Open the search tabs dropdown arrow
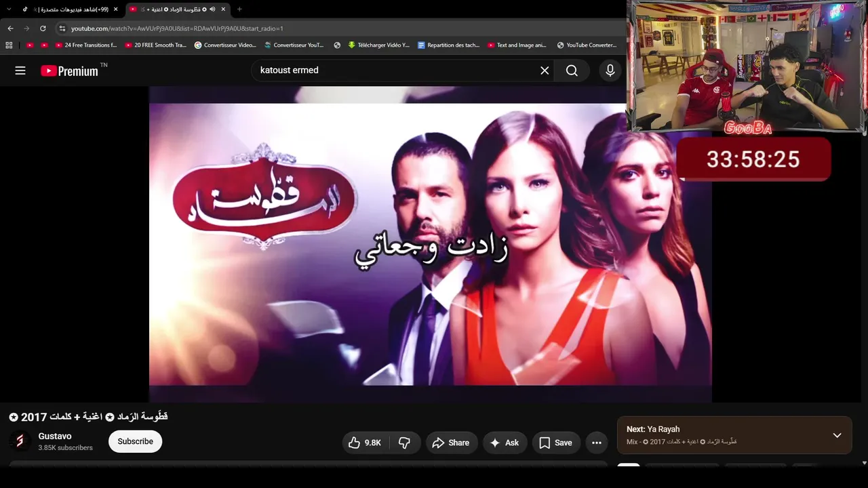868x488 pixels. pyautogui.click(x=9, y=9)
